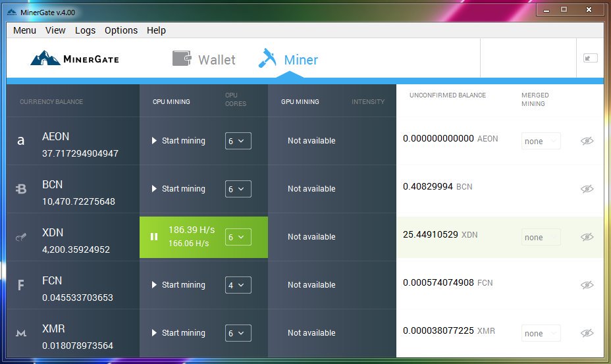Screen dimensions: 611x364
Task: Click unconfirmed balance 0.000000000000 AEON
Action: click(x=450, y=139)
